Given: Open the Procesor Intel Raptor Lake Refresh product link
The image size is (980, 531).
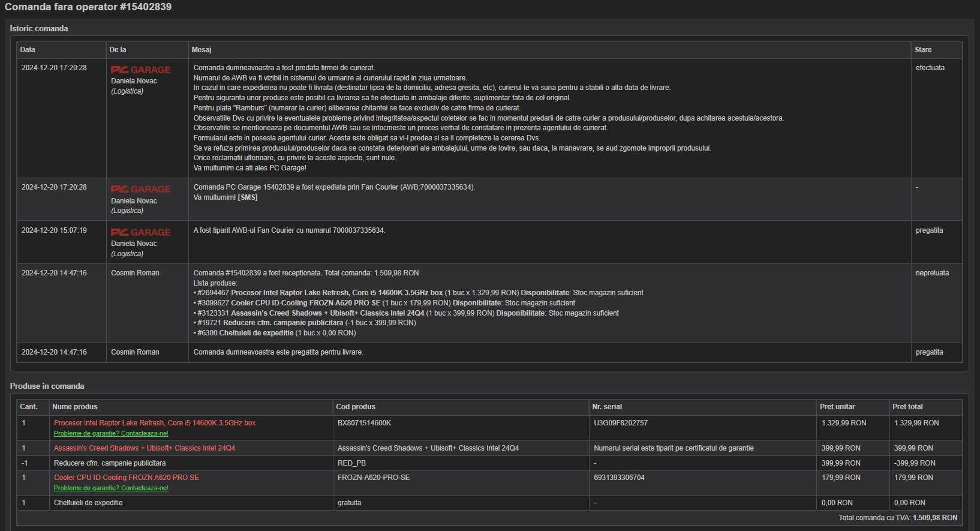Looking at the screenshot, I should 155,423.
